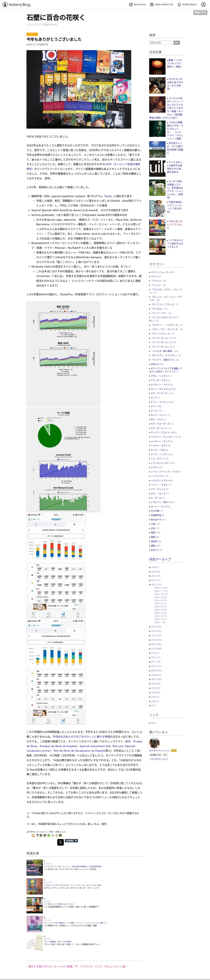Open the 2020 / 6 archive month
Image resolution: width=210 pixels, height=980 pixels.
coord(160,606)
